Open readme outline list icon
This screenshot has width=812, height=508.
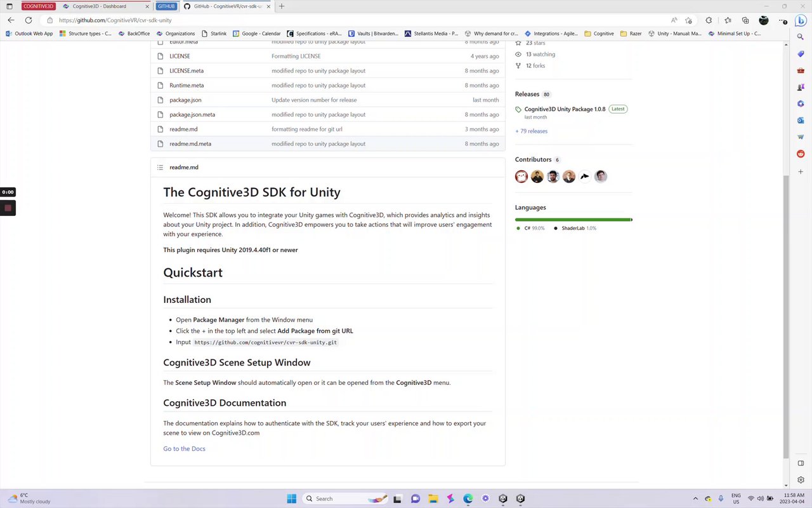[160, 167]
